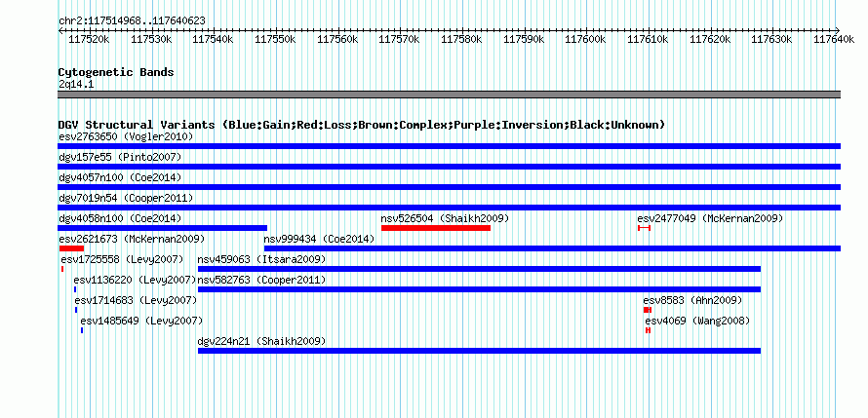The width and height of the screenshot is (868, 418).
Task: Click the 117630k ruler position
Action: pos(771,40)
